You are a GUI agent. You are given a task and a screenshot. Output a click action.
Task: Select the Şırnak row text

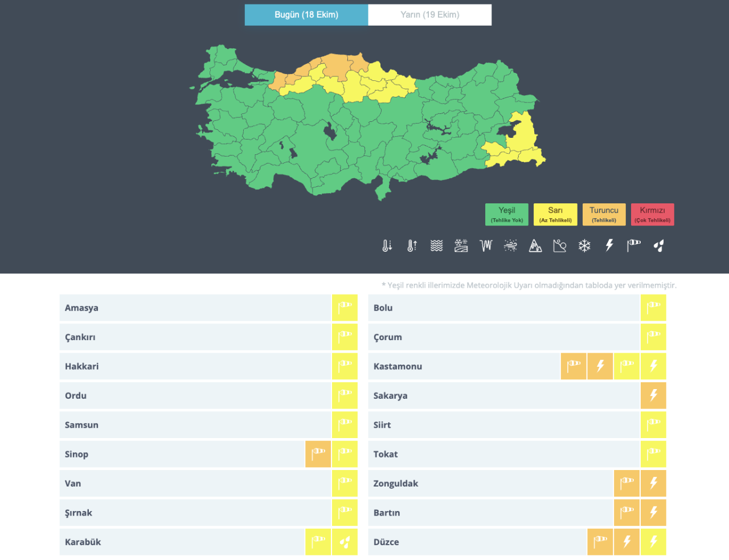coord(79,513)
